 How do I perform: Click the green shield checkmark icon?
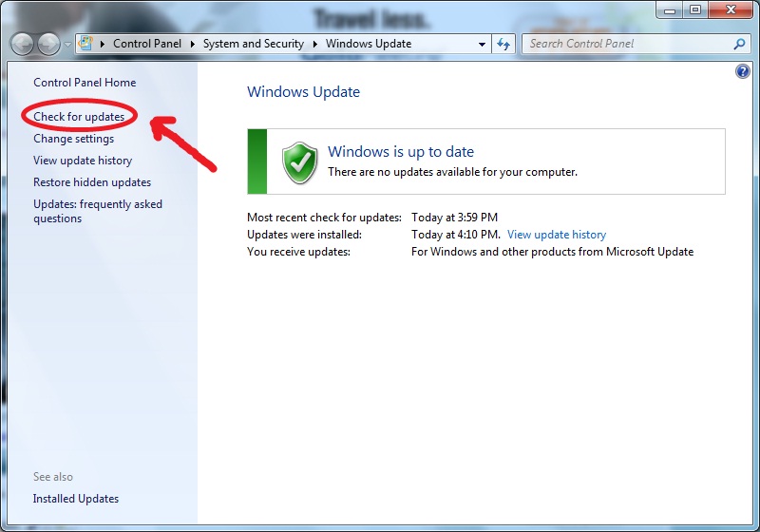[300, 162]
